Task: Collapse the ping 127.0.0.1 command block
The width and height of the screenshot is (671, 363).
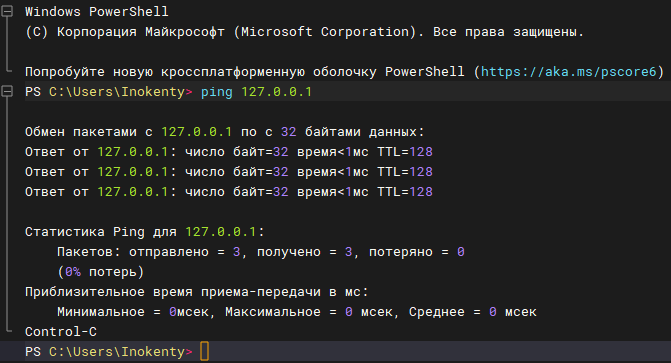Action: (7, 91)
